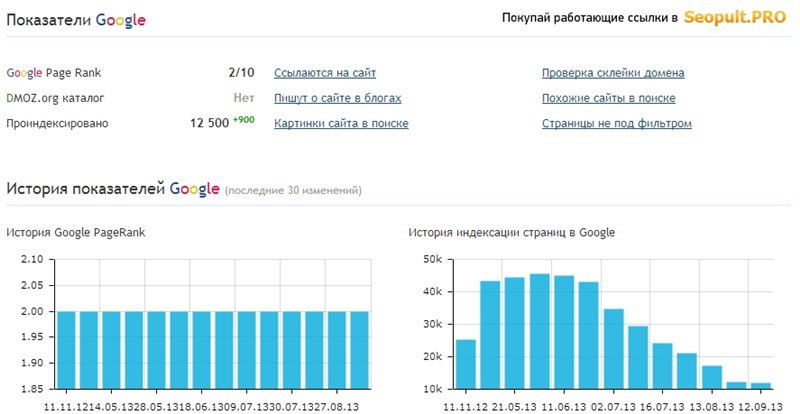Click the 21.05.13 date label under indexing chart
Image resolution: width=800 pixels, height=414 pixels.
[515, 407]
